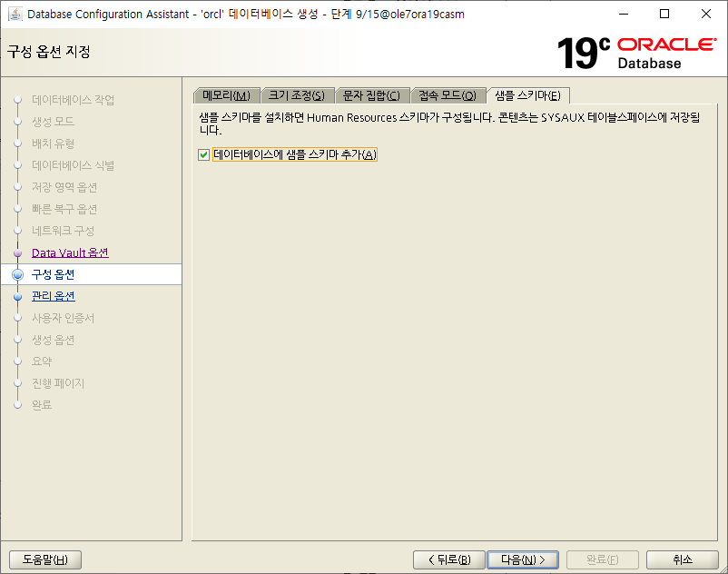The width and height of the screenshot is (728, 574).
Task: Click the Oracle 19c Database logo
Action: (636, 53)
